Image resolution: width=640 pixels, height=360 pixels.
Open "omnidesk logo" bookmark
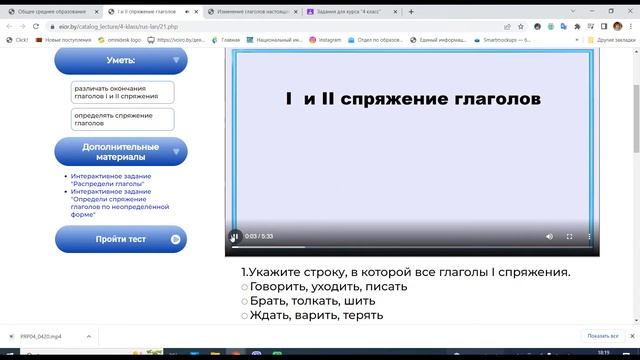(120, 40)
